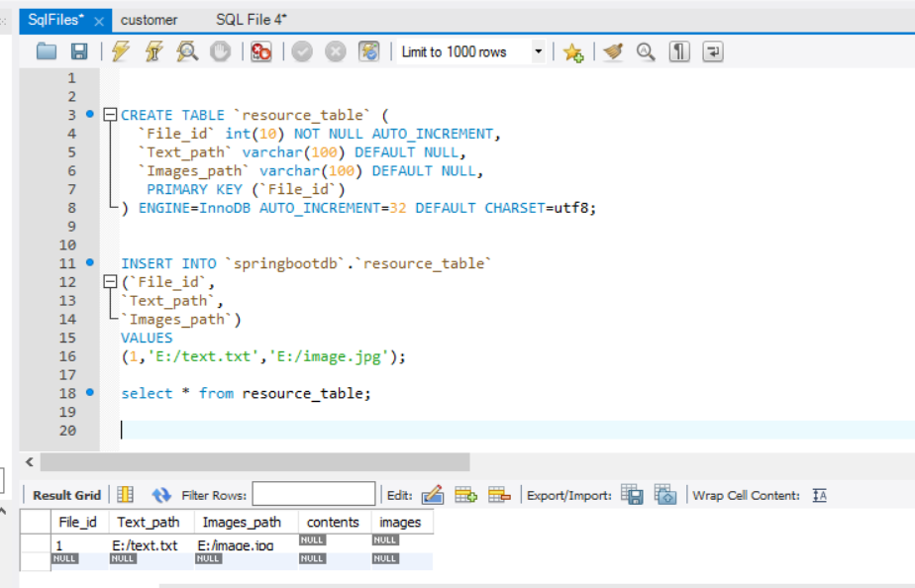Collapse the INSERT INTO column list fold
915x588 pixels.
click(x=111, y=282)
